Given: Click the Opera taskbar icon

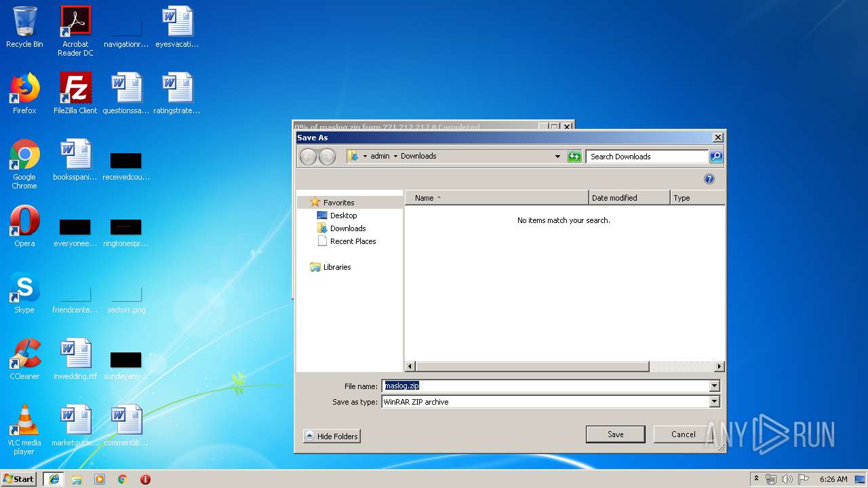Looking at the screenshot, I should click(x=145, y=479).
